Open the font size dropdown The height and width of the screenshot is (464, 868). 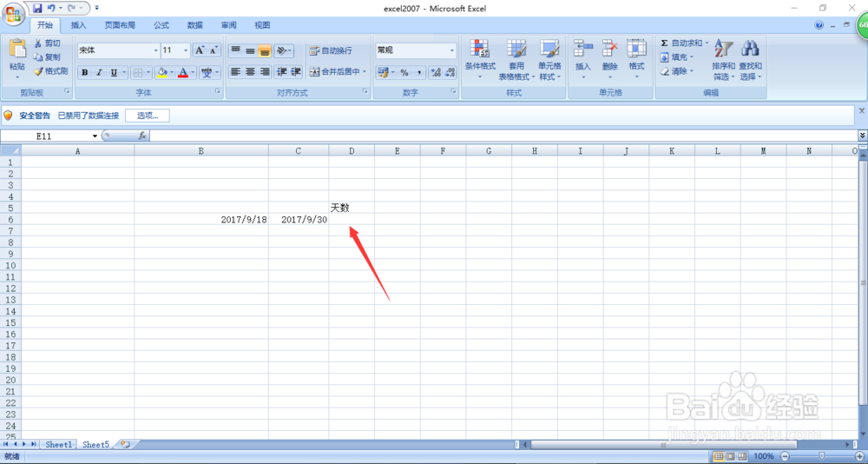[186, 50]
